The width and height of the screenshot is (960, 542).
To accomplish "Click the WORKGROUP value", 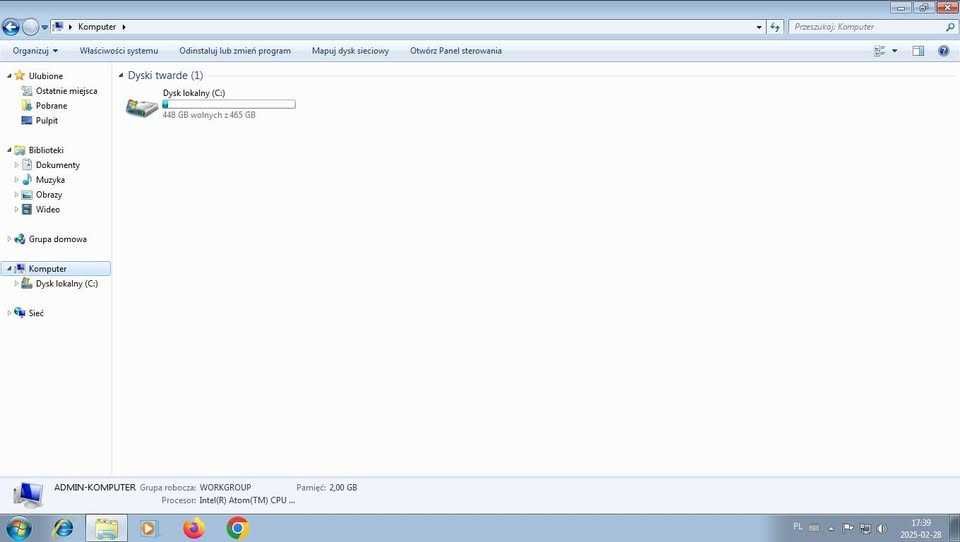I will (x=225, y=487).
